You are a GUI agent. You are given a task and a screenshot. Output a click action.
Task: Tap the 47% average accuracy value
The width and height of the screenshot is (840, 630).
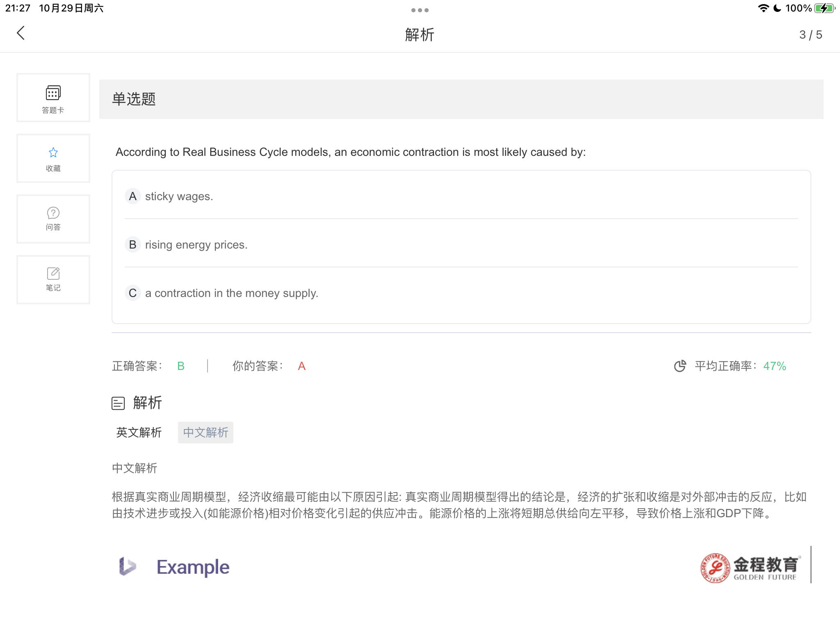774,366
